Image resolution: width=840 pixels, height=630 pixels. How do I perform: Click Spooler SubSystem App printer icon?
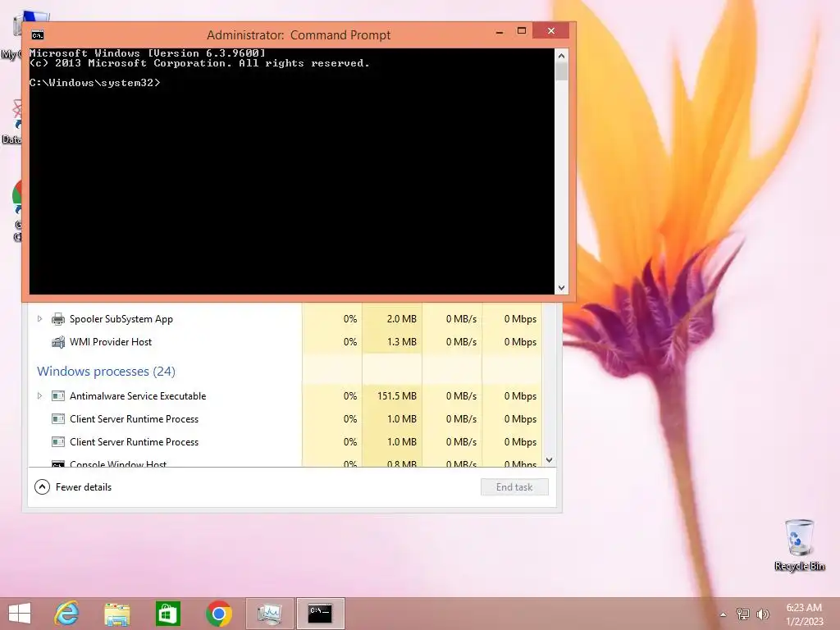[x=58, y=319]
